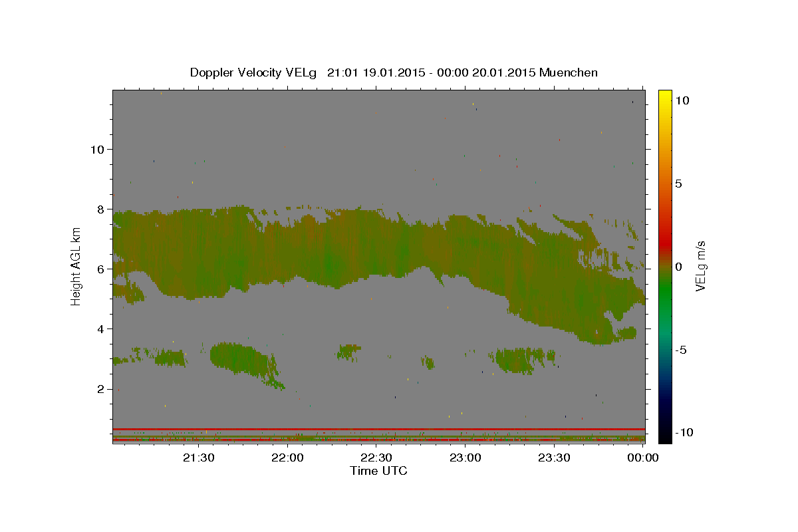Click the 'VELg m/s' colorbar label
Viewport: 798px width, 532px height.
click(700, 267)
